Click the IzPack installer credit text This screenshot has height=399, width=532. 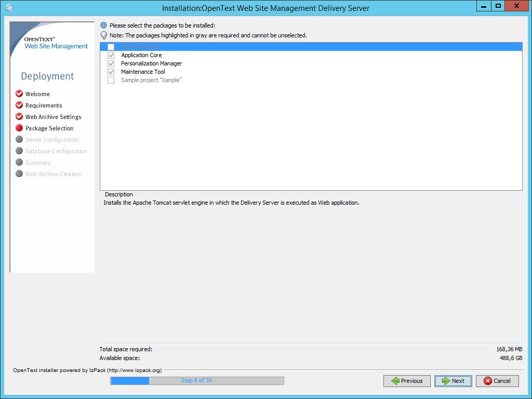(87, 370)
